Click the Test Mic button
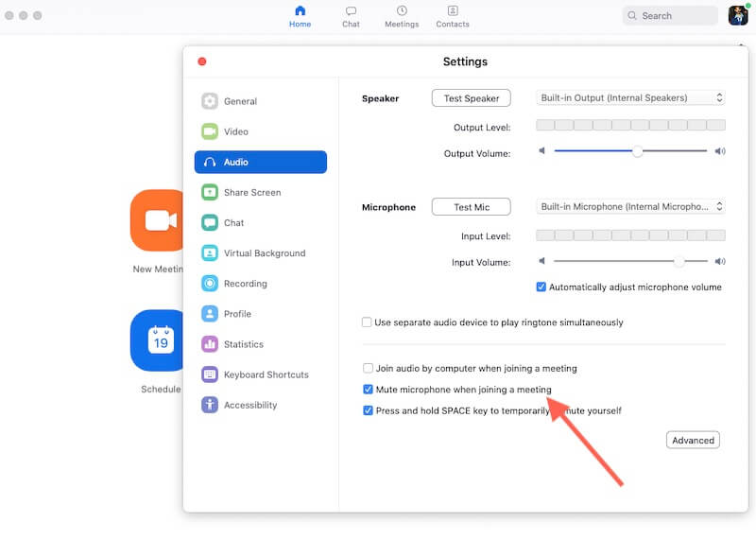 click(x=471, y=207)
